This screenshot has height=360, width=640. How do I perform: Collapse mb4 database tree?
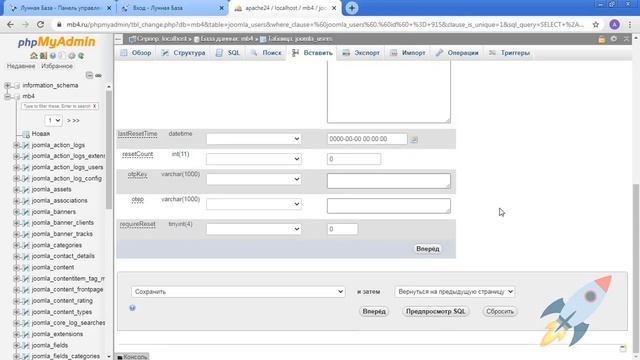point(7,96)
